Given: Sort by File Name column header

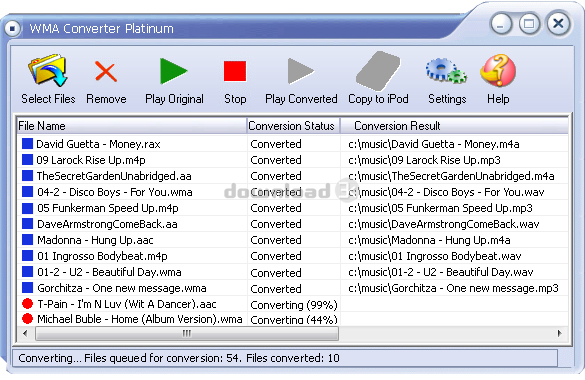Looking at the screenshot, I should click(131, 126).
